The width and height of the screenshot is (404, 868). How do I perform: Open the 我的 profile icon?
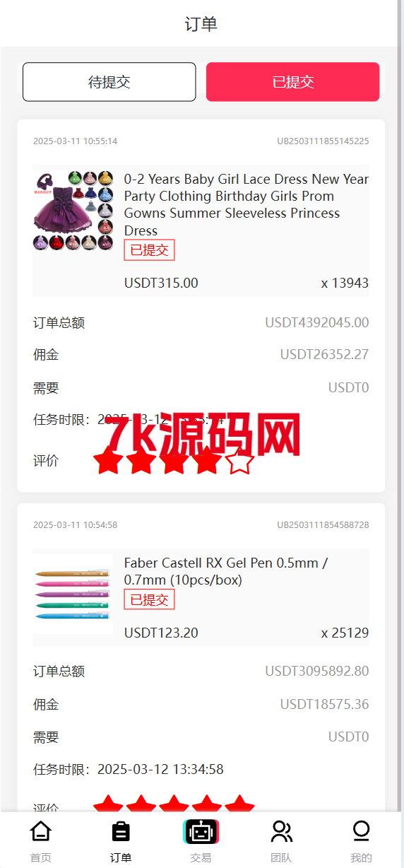(x=361, y=831)
